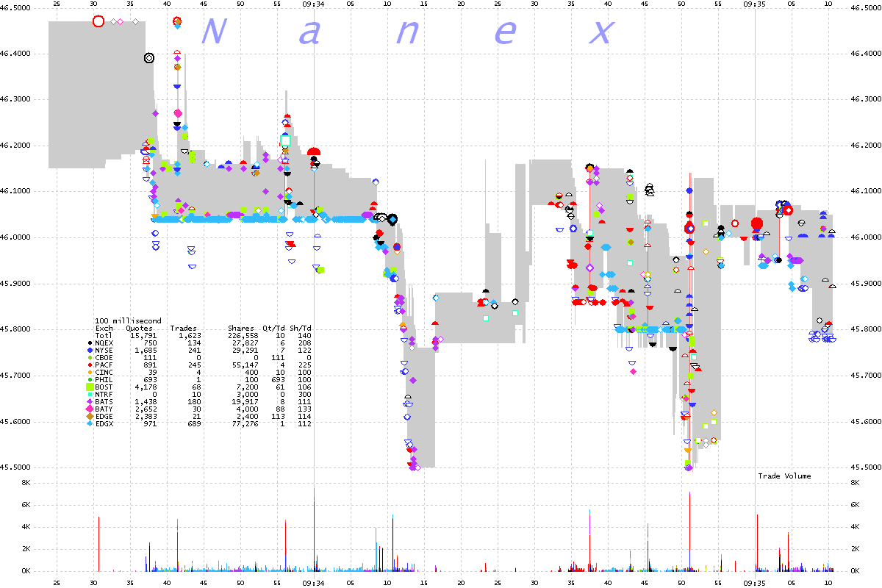Click the orange CINC legend dot

(90, 371)
